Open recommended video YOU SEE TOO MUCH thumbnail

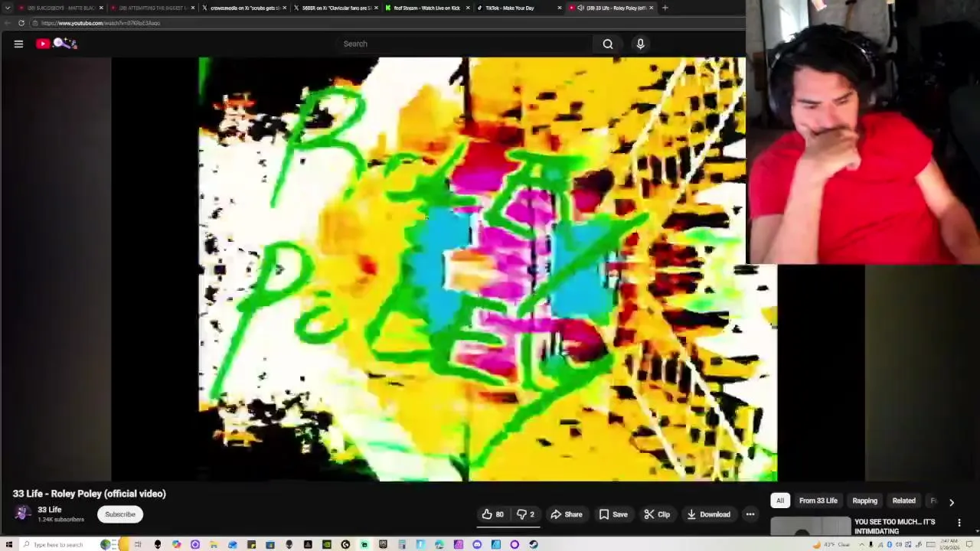tap(810, 527)
